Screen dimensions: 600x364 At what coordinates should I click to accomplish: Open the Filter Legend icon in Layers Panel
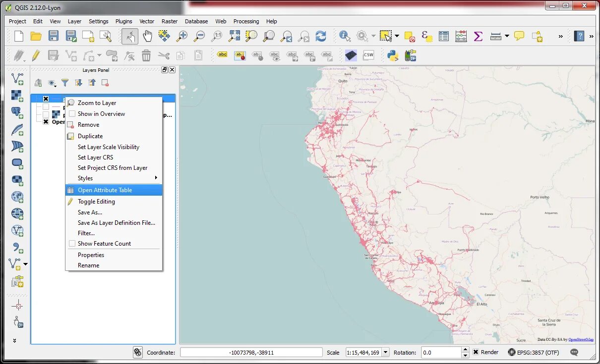tap(65, 83)
